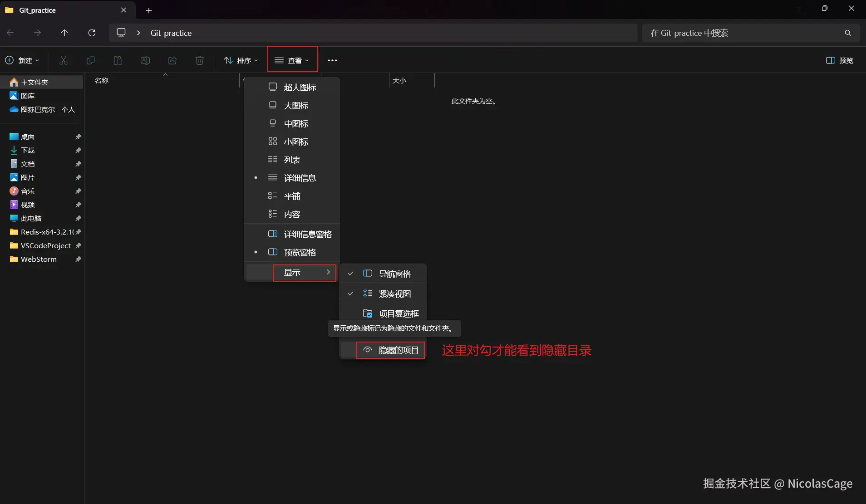Unpin WebStorm using its pin icon
This screenshot has height=504, width=866.
[78, 259]
